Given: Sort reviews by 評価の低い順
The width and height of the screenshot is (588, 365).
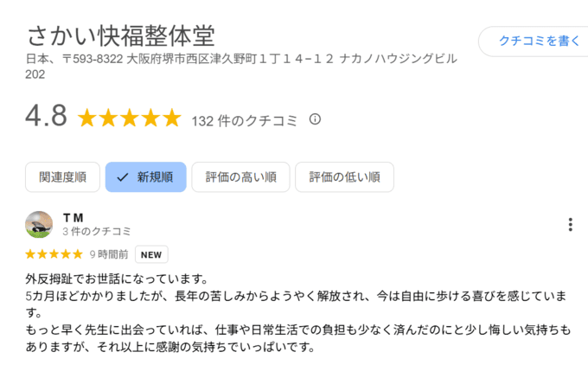Looking at the screenshot, I should [344, 177].
